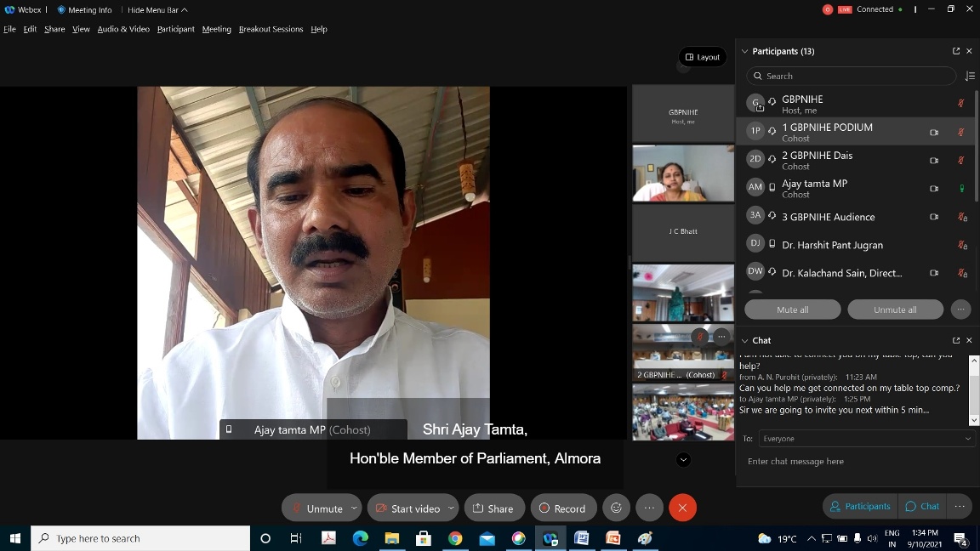Toggle Start video button
This screenshot has height=551, width=980.
pyautogui.click(x=407, y=508)
